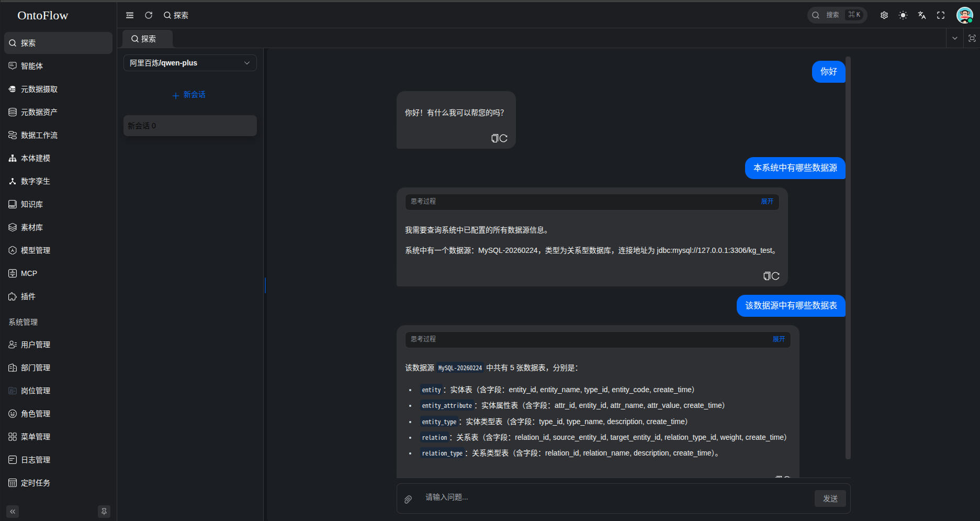Image resolution: width=980 pixels, height=521 pixels.
Task: Open the 阿里百炼/qwen-plus model dropdown
Action: pyautogui.click(x=189, y=63)
